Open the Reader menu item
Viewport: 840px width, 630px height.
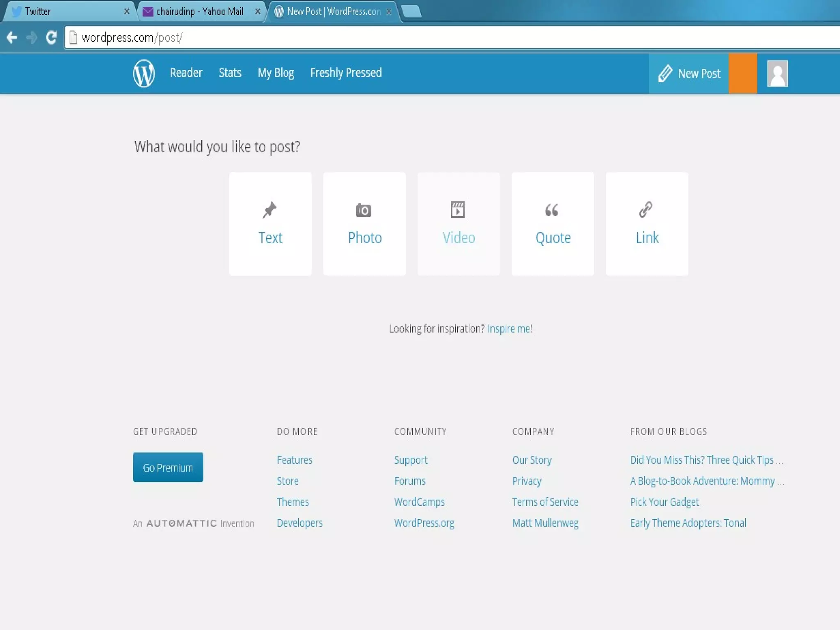(186, 73)
